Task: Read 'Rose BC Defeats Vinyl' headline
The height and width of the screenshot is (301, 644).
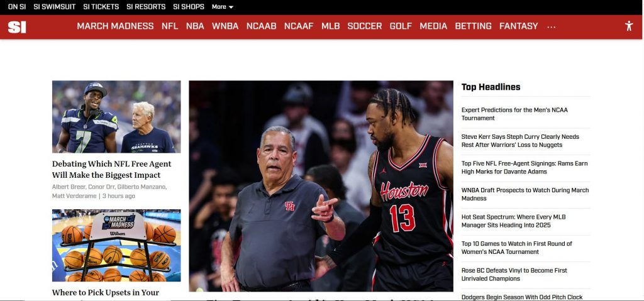Action: [x=514, y=274]
